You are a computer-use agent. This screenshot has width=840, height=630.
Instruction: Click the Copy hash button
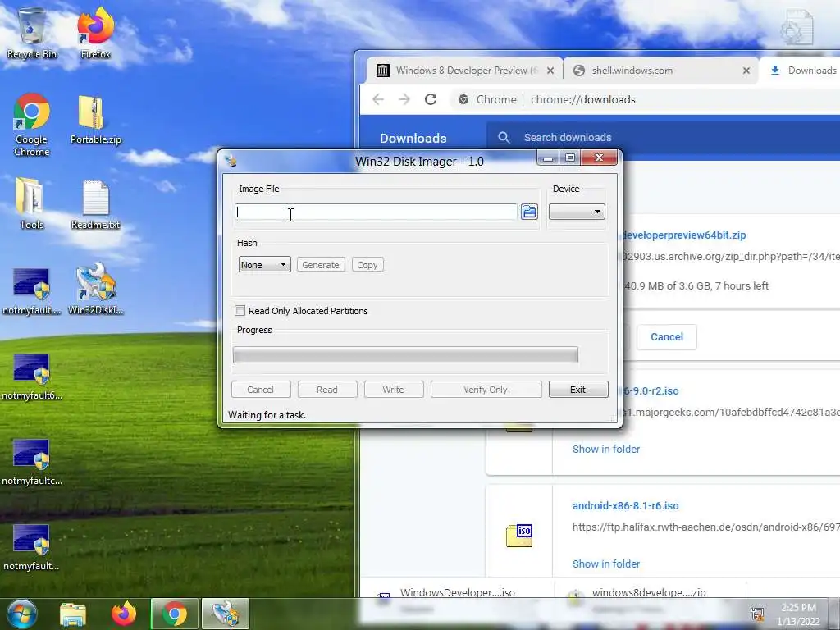pos(367,265)
